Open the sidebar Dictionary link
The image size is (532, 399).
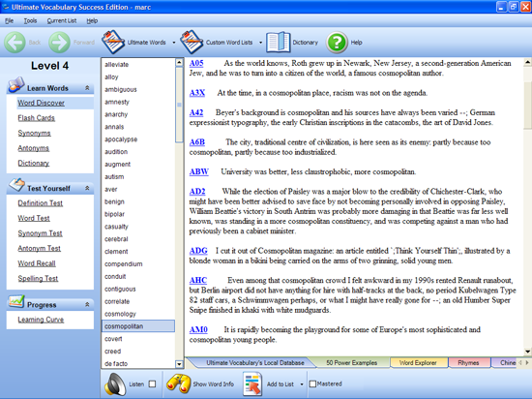point(33,163)
